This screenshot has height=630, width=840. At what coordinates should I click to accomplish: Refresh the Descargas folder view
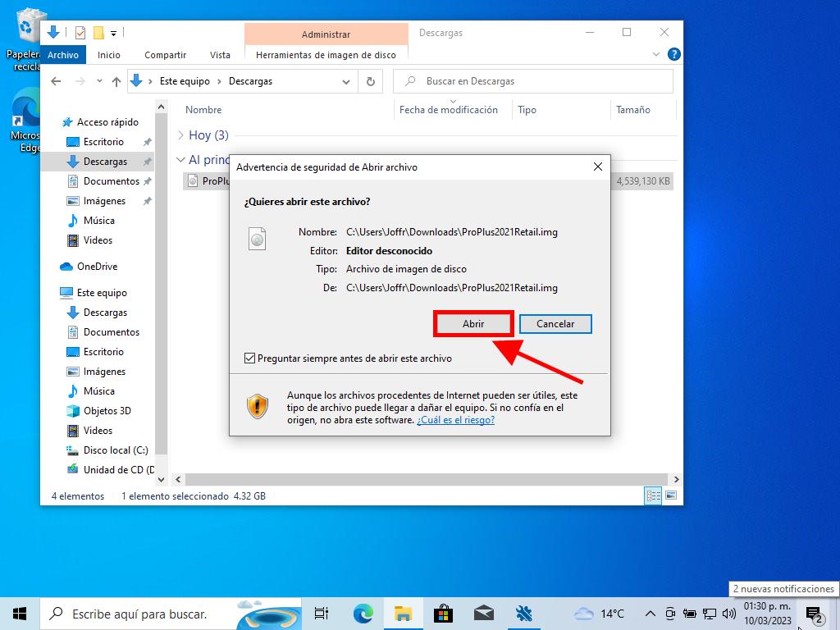coord(371,81)
